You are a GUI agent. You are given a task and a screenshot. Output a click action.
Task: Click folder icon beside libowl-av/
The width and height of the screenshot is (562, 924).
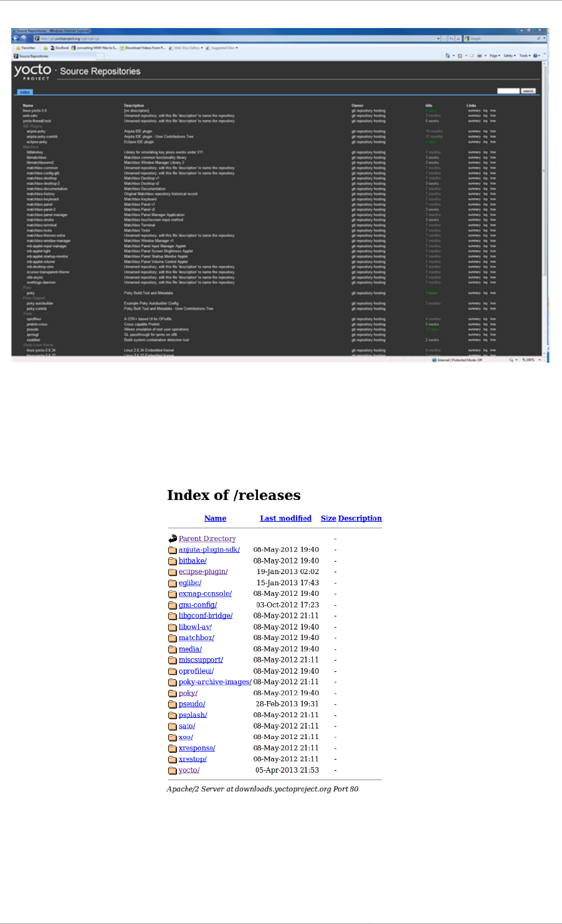pos(173,627)
